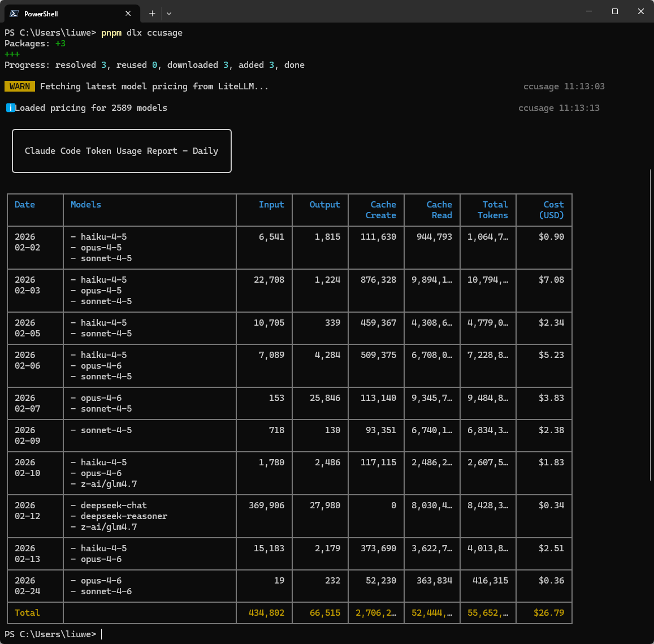The width and height of the screenshot is (654, 644).
Task: Click the Claude Code Token Usage Report title box
Action: click(x=122, y=151)
